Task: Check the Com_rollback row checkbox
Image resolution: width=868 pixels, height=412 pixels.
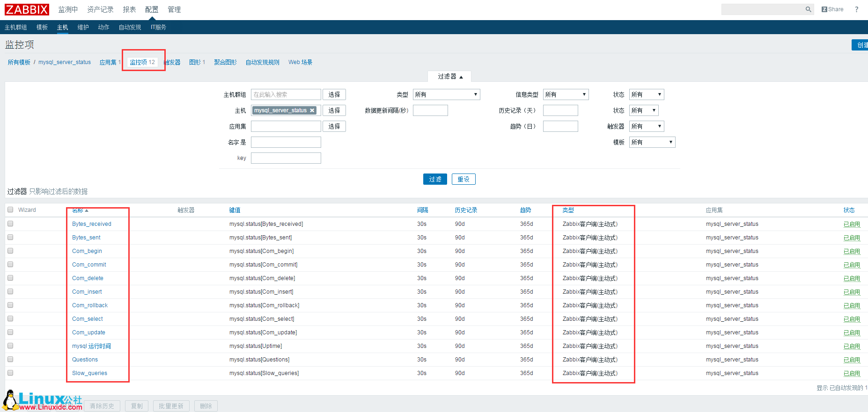Action: click(10, 305)
